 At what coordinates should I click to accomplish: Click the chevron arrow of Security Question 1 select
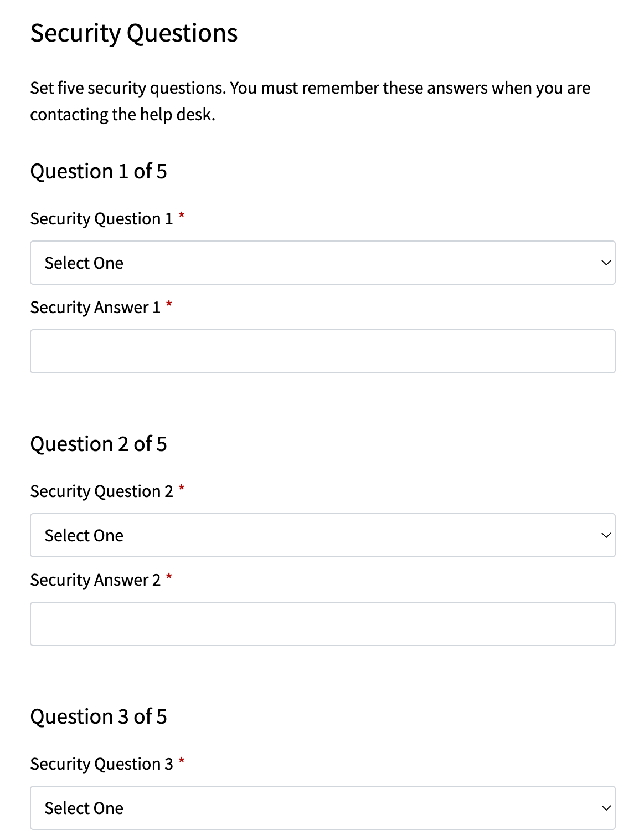point(606,263)
